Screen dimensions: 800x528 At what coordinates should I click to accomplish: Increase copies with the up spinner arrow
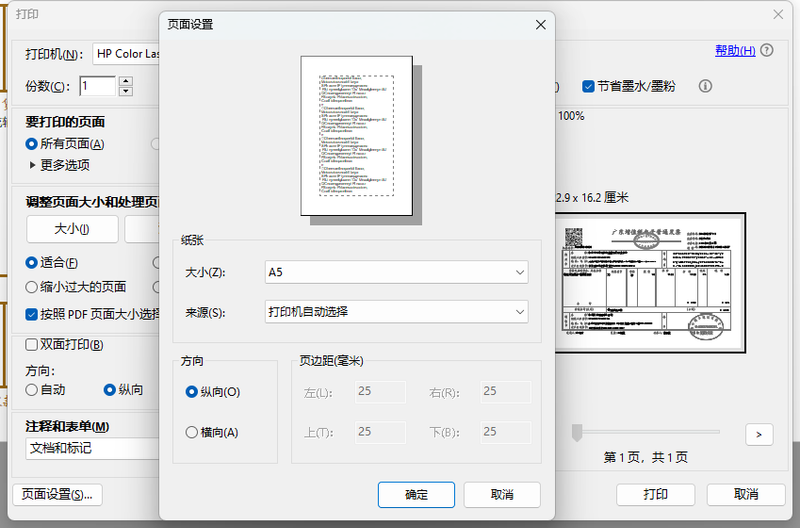[126, 80]
